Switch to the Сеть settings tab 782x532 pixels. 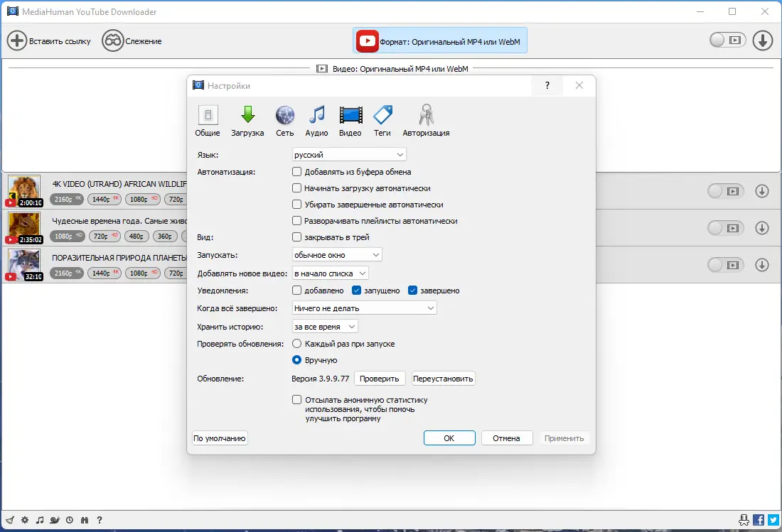click(285, 121)
